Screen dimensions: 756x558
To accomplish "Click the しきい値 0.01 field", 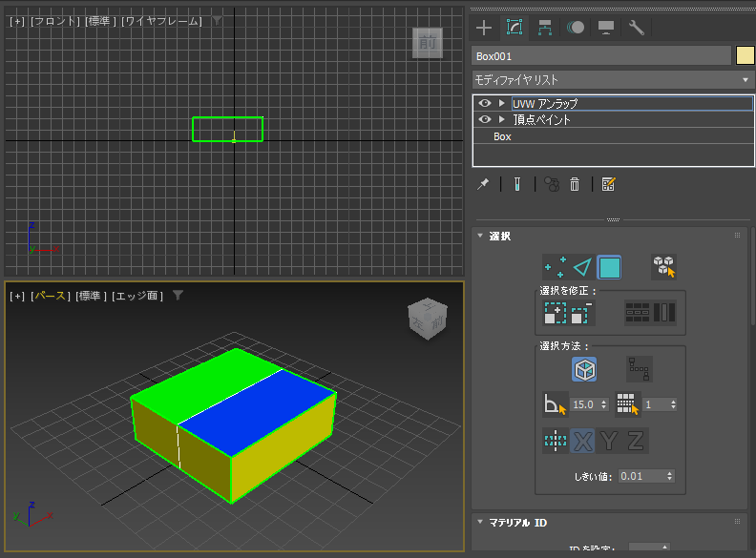I will 641,476.
